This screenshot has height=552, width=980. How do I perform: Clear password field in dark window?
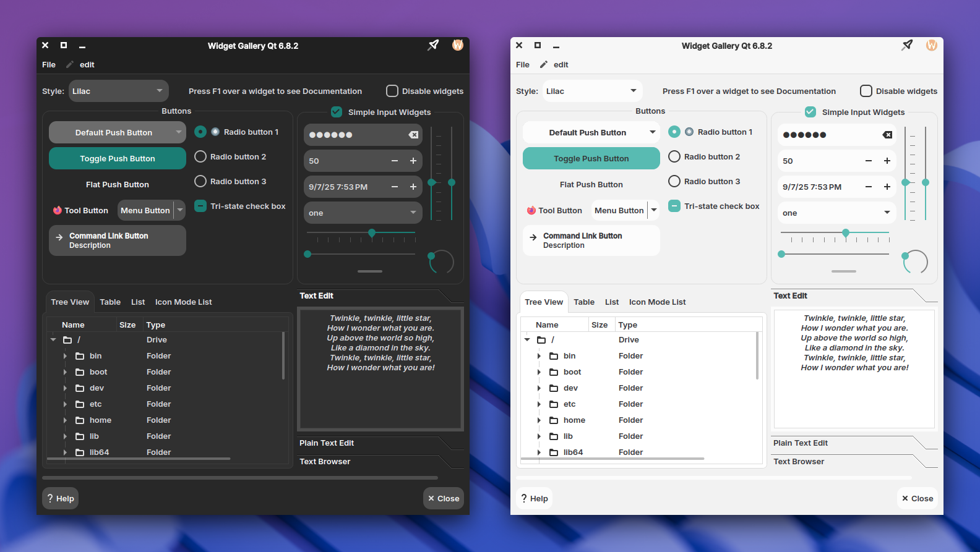(413, 135)
